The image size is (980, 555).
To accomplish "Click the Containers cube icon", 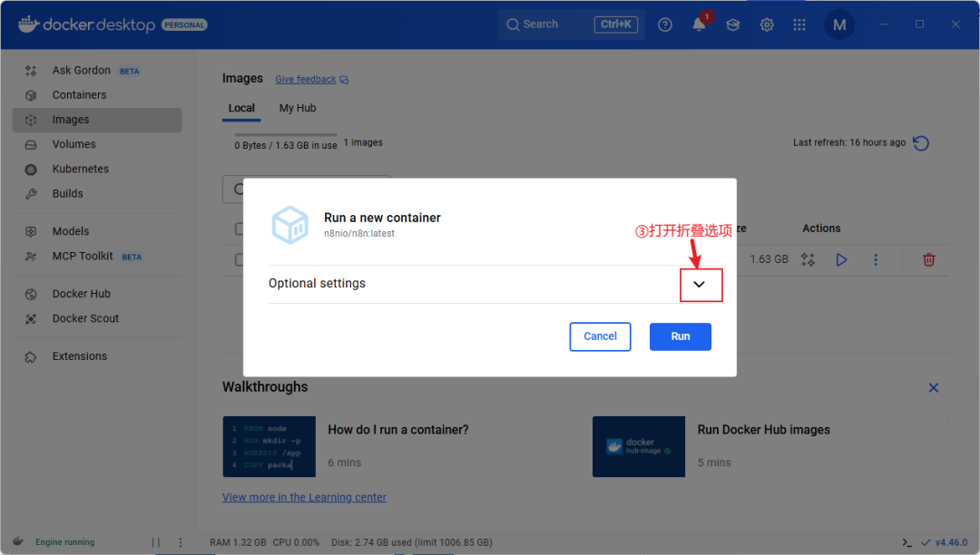I will 31,95.
